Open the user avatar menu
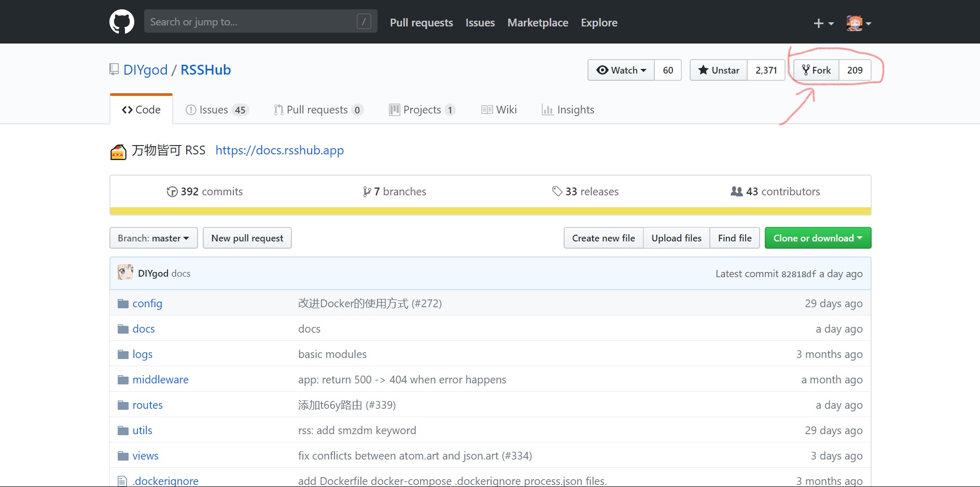Viewport: 980px width, 487px height. (858, 23)
